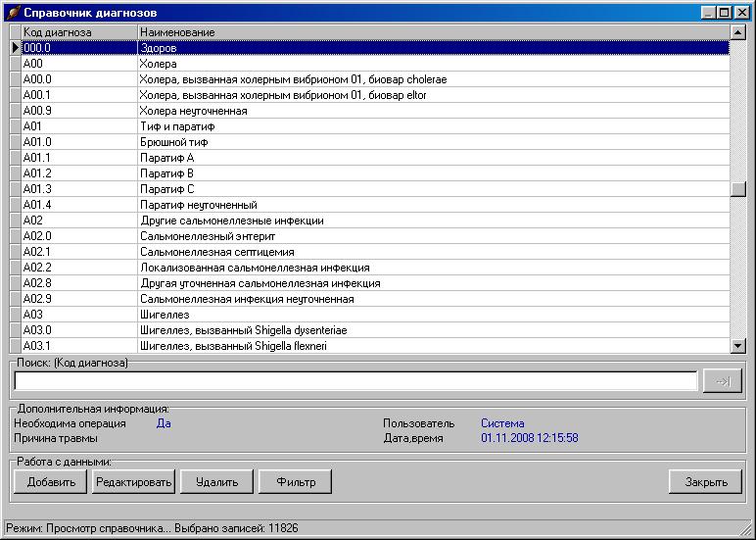Click the Да value for Необходима операция
The width and height of the screenshot is (756, 540).
coord(164,423)
